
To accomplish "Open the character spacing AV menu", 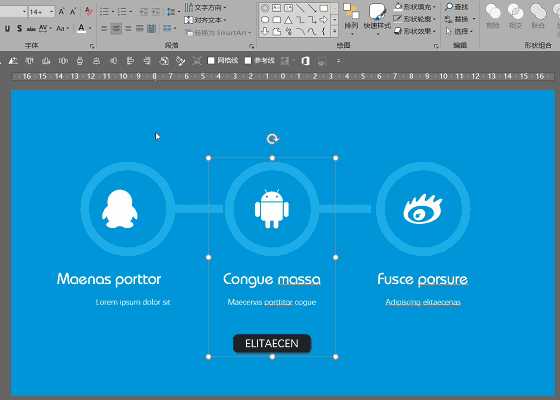I will (x=45, y=28).
